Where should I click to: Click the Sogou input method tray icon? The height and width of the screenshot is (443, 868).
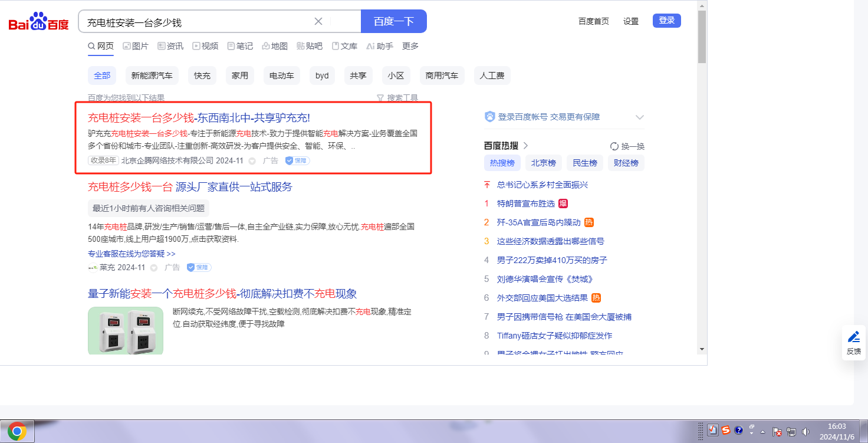click(726, 431)
